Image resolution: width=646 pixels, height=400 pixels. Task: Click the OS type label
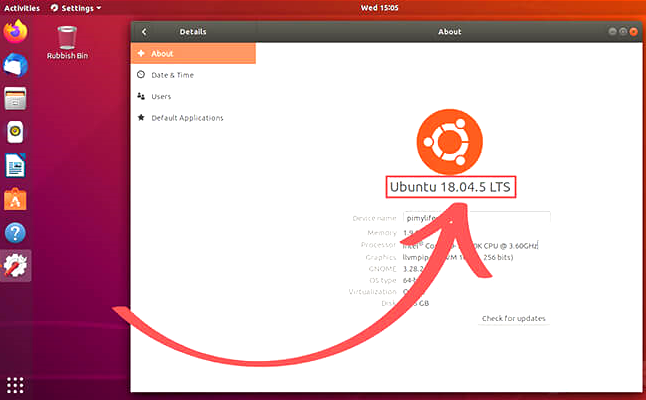383,280
